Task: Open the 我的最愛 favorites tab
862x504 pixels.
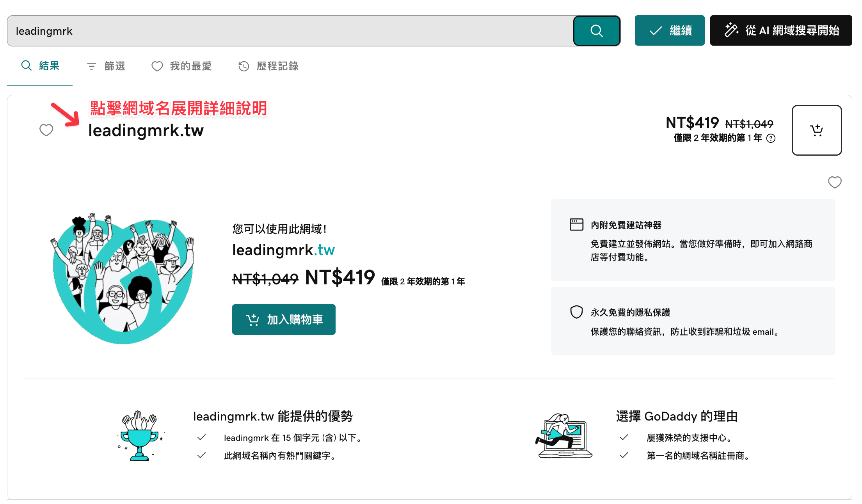Action: [x=181, y=66]
